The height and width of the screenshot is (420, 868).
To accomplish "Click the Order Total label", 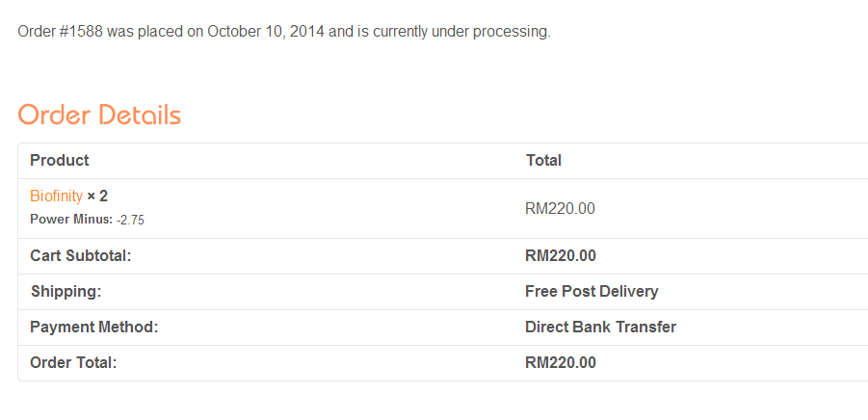I will tap(73, 363).
